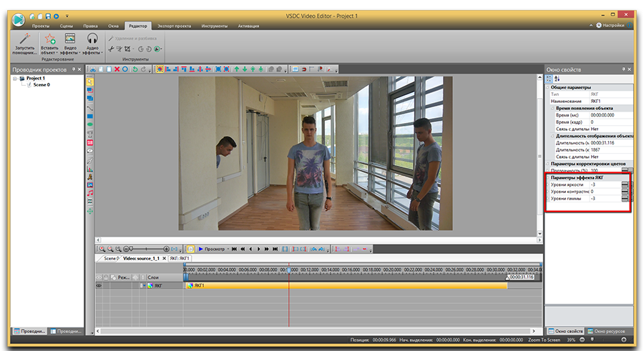Open the Просмотр dropdown arrow

point(228,249)
